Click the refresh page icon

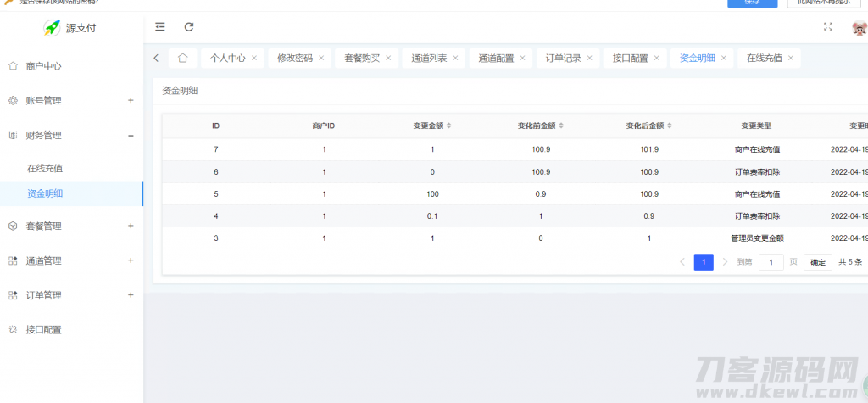tap(189, 27)
